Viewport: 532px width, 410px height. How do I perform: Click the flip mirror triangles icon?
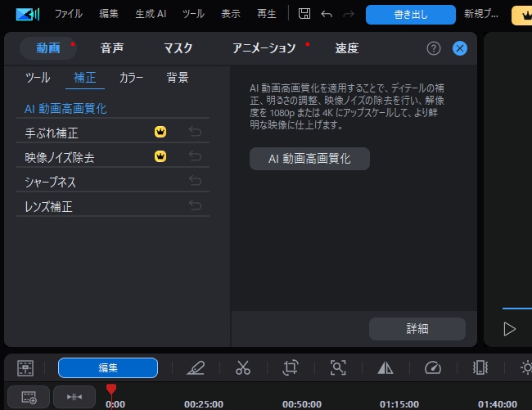pos(385,367)
